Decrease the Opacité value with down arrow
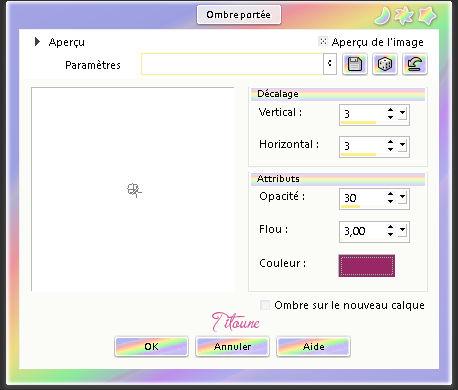Screen dimensions: 458x390 (390, 201)
